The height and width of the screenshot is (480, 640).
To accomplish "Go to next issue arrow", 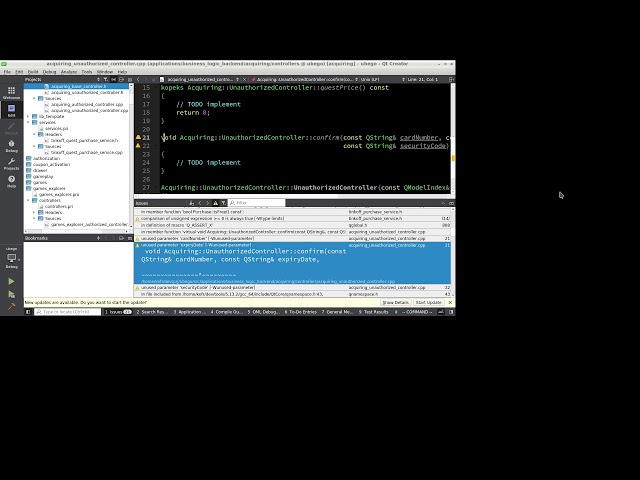I will (207, 203).
